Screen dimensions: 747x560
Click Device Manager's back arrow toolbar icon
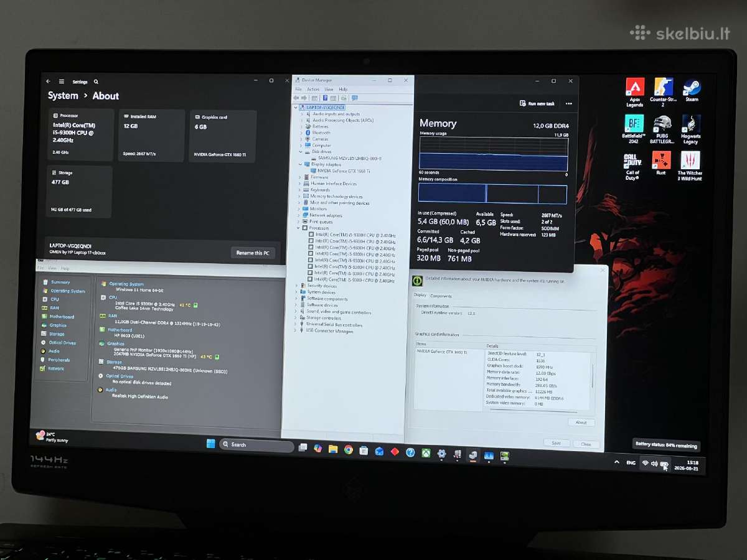click(x=297, y=98)
